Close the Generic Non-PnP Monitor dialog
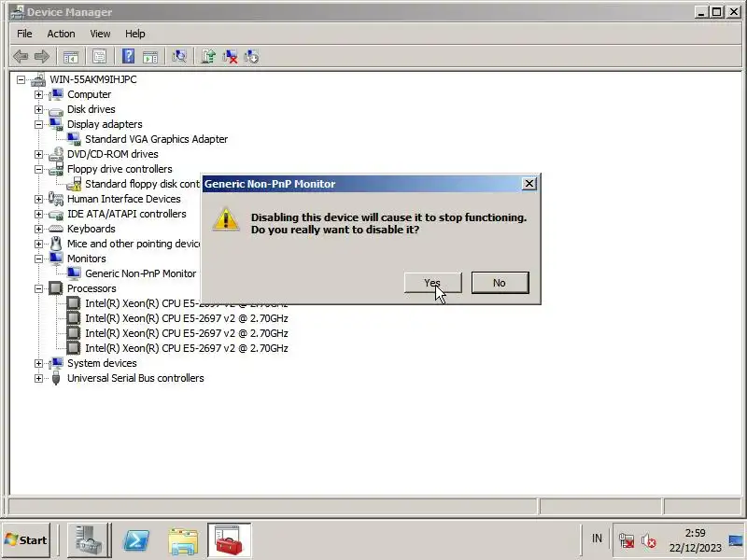The image size is (747, 560). pos(529,184)
